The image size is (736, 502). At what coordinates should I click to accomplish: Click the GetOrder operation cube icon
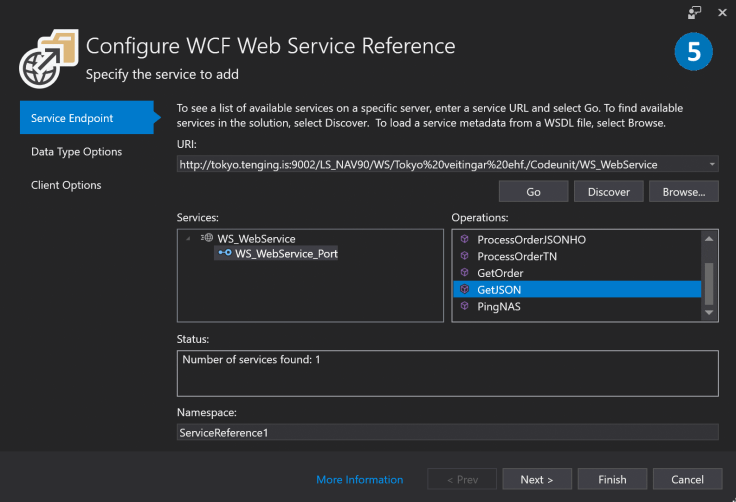(x=463, y=273)
